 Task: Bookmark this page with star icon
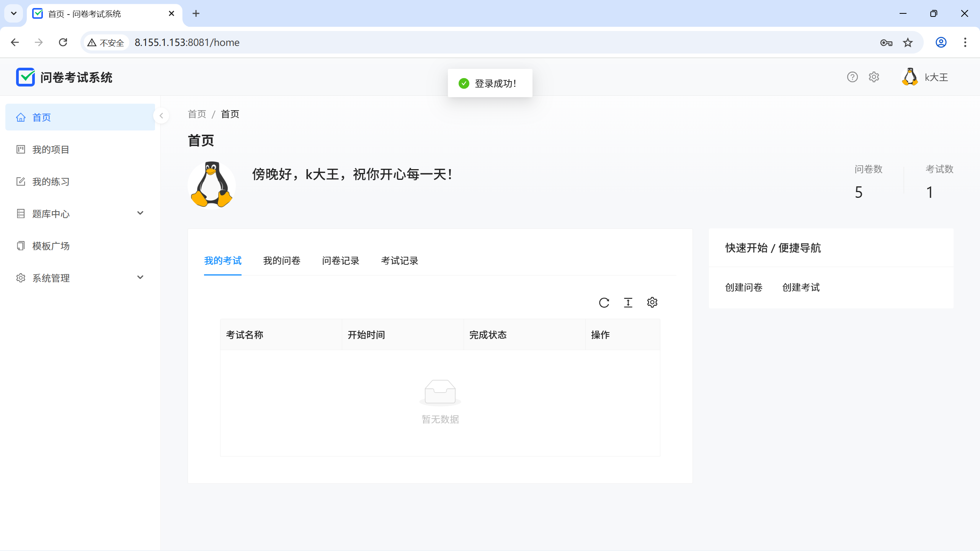pyautogui.click(x=908, y=42)
